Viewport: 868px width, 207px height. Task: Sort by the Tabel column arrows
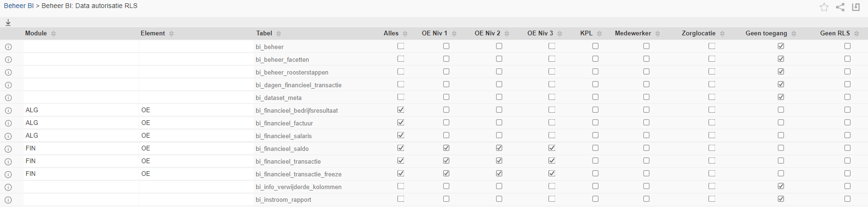[278, 33]
